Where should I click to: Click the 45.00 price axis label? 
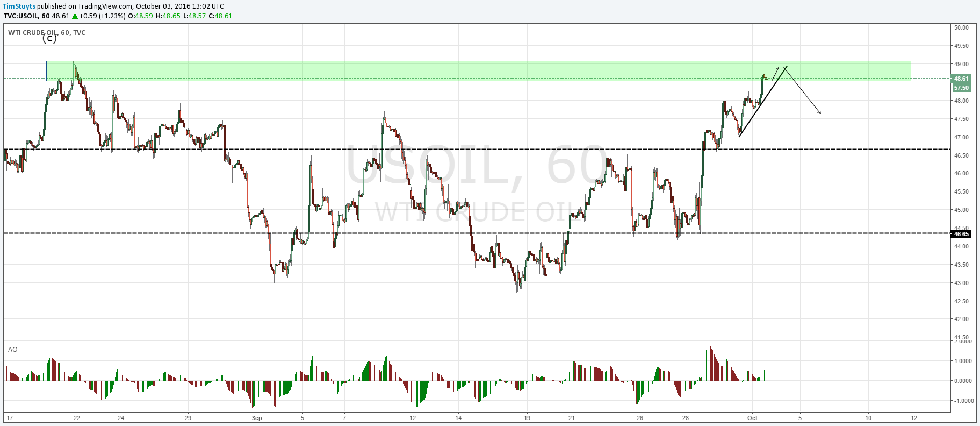961,210
